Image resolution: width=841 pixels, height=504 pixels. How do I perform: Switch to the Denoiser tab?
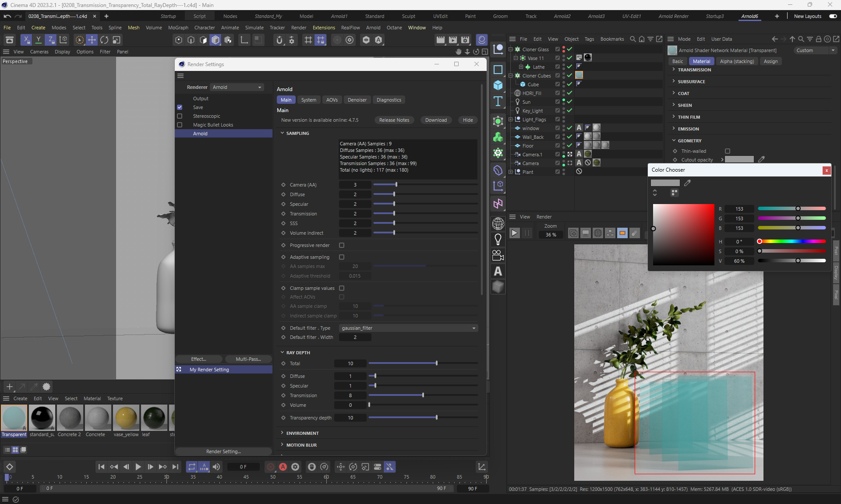tap(357, 100)
